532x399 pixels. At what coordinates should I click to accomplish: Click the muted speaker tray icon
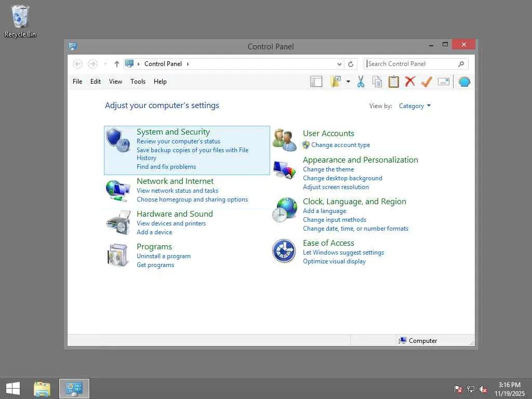483,389
